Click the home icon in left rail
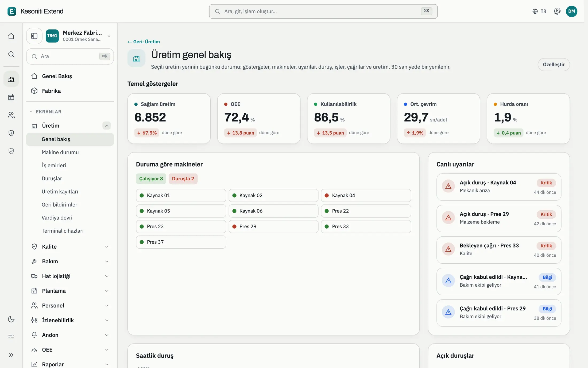Image resolution: width=588 pixels, height=368 pixels. (x=11, y=36)
